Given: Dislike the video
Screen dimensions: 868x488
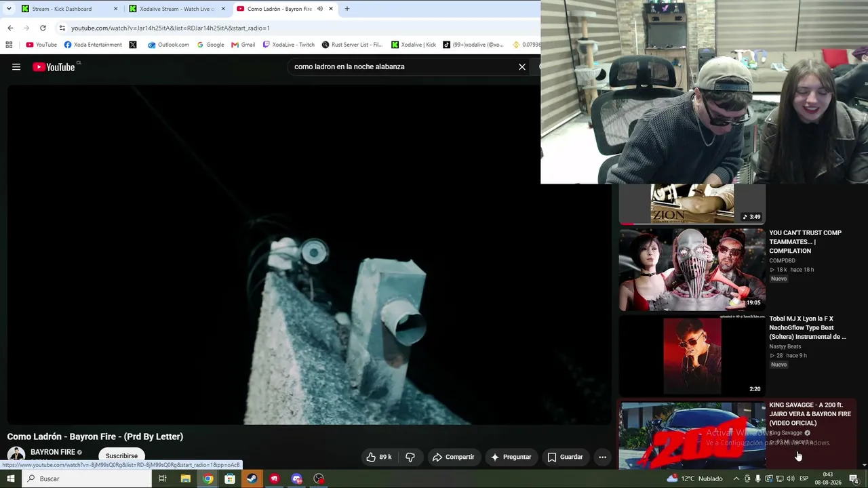Looking at the screenshot, I should coord(410,457).
